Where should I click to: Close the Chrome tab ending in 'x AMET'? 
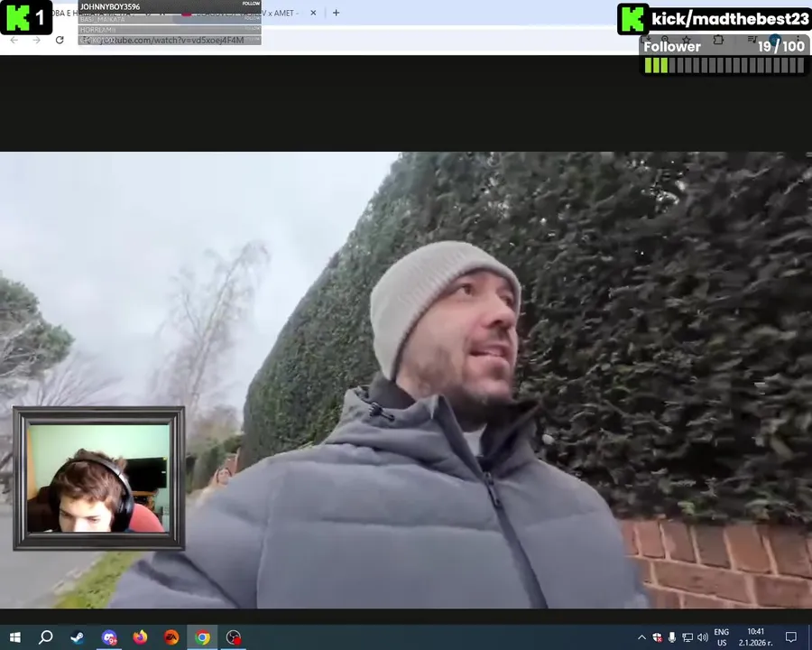point(313,13)
